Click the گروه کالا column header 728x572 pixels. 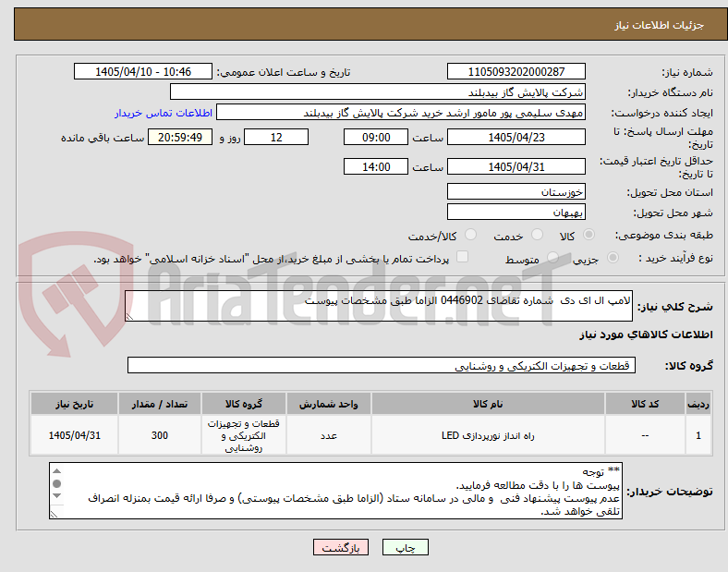[243, 404]
